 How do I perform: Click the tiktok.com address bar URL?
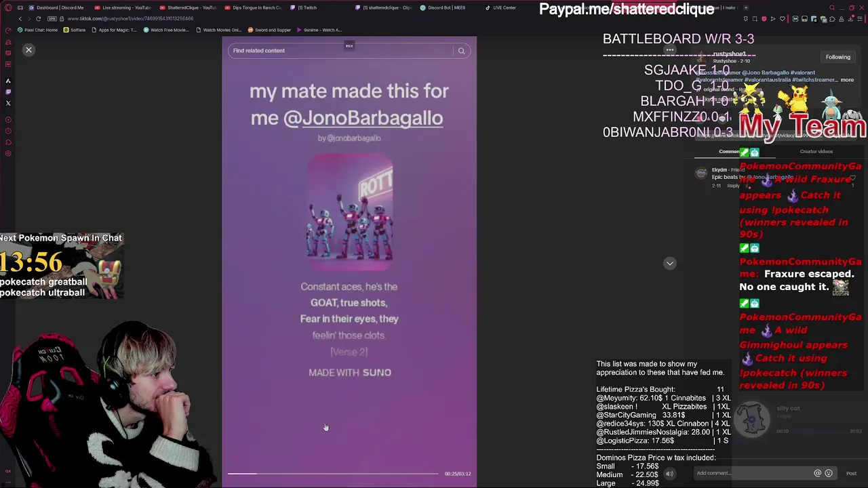(x=130, y=18)
